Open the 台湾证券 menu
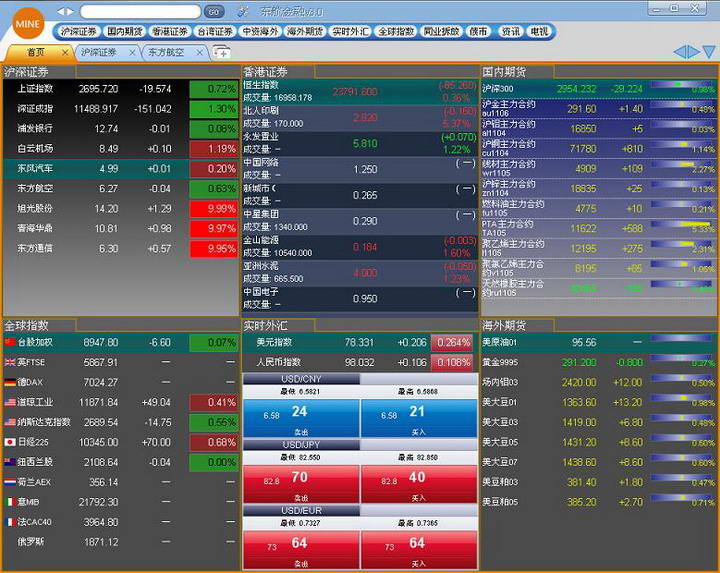Screen dimensions: 720x573 click(215, 32)
